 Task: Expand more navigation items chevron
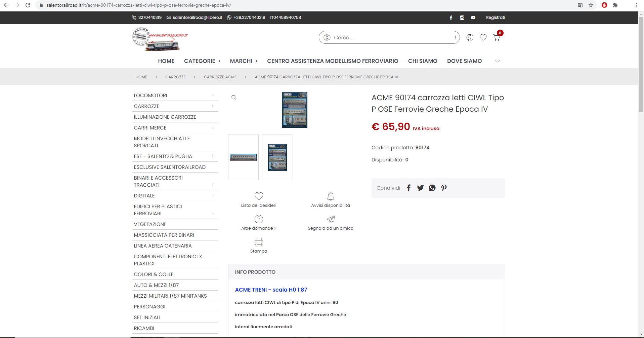(x=498, y=61)
